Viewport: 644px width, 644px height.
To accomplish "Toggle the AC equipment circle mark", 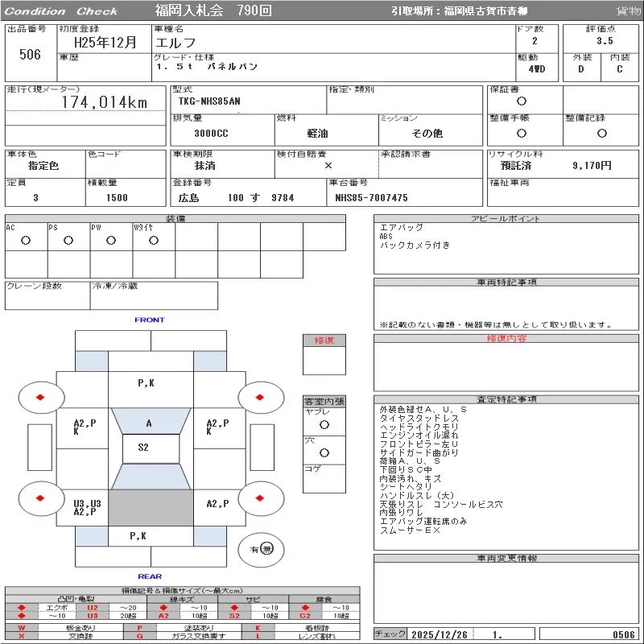I will (26, 240).
